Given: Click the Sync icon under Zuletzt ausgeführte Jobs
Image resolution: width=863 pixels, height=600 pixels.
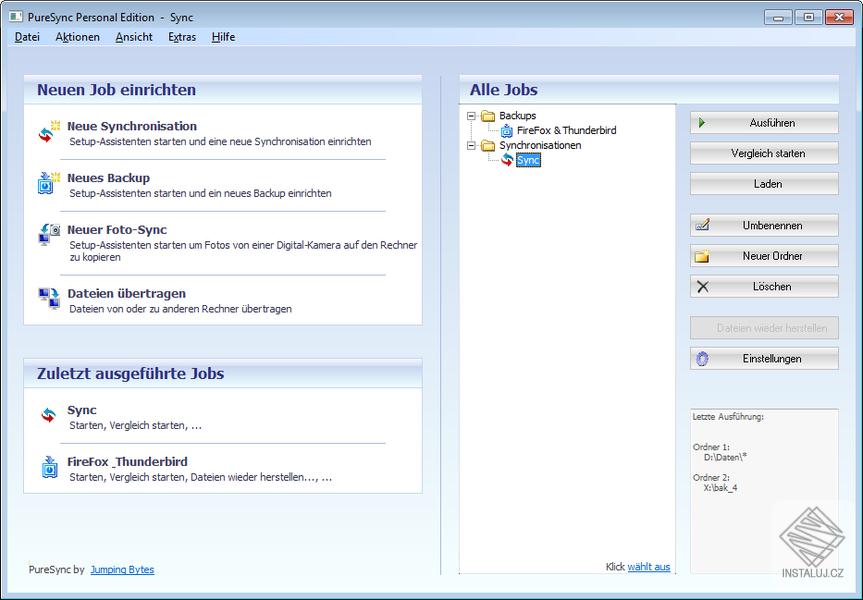Looking at the screenshot, I should (x=48, y=416).
